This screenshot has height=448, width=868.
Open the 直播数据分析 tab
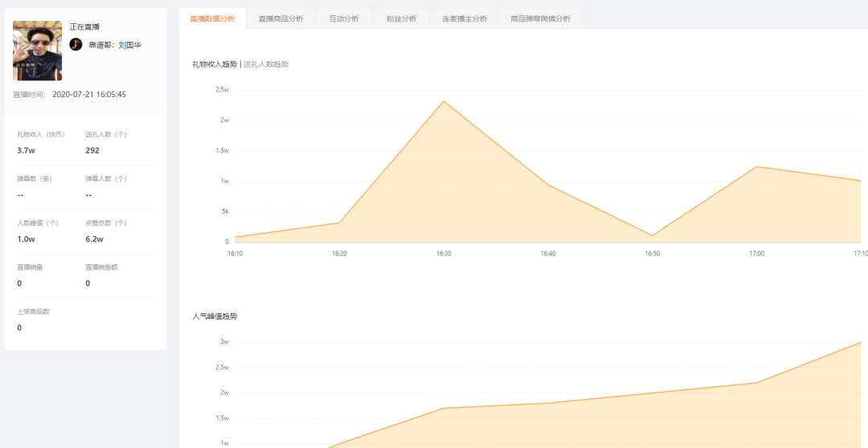[212, 18]
